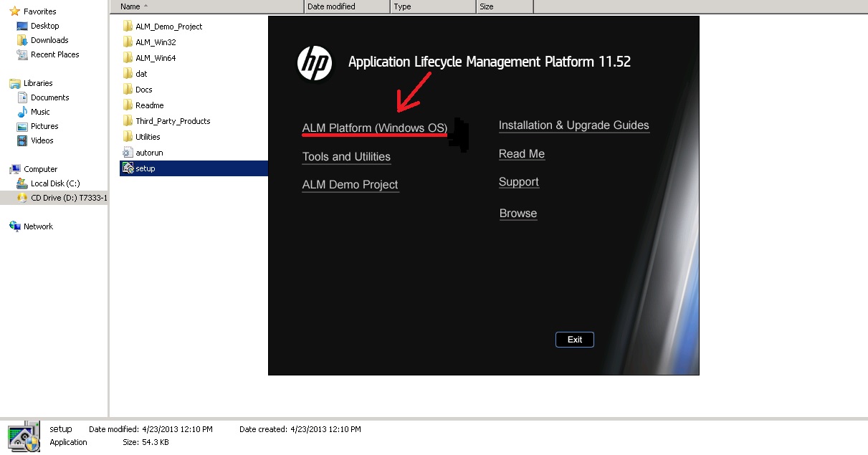Select Libraries heading in navigation pane

38,83
